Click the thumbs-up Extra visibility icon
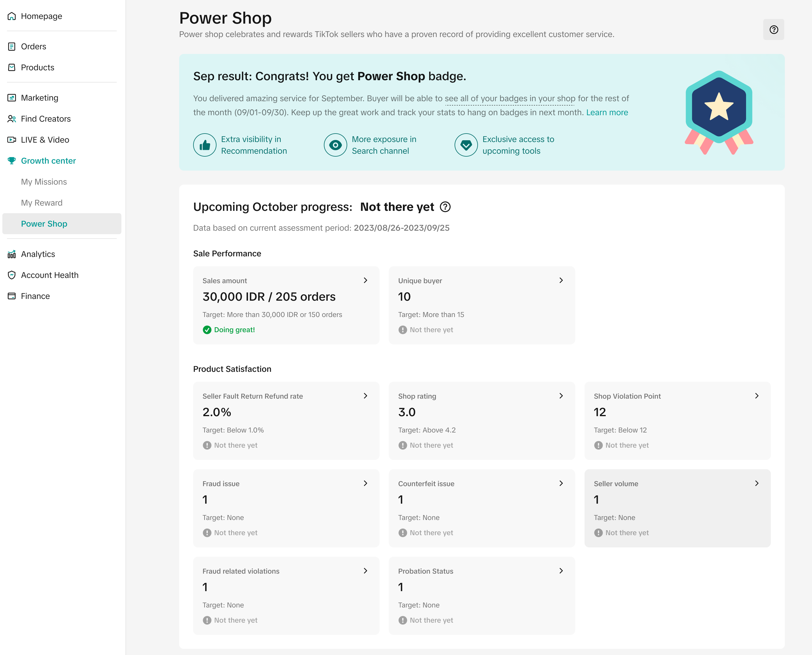Image resolution: width=812 pixels, height=655 pixels. click(x=205, y=145)
